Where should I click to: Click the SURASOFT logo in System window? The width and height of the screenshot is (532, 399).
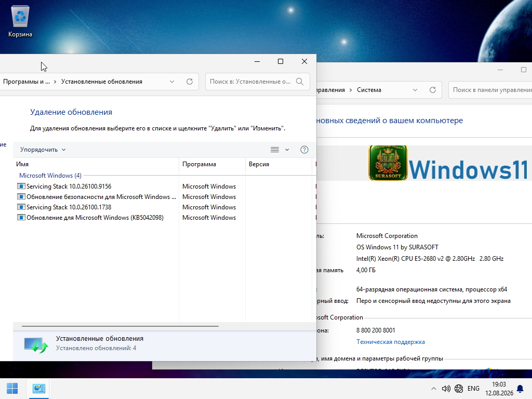point(388,163)
